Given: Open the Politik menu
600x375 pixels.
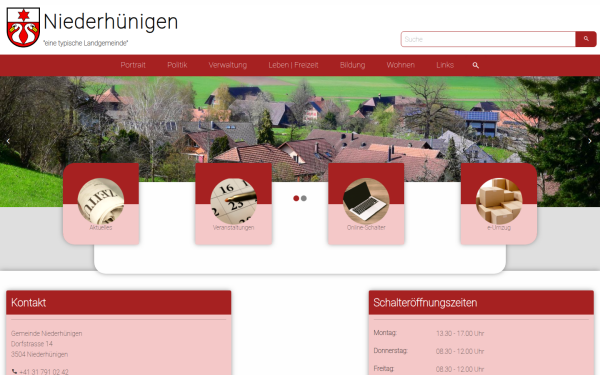Looking at the screenshot, I should 177,65.
